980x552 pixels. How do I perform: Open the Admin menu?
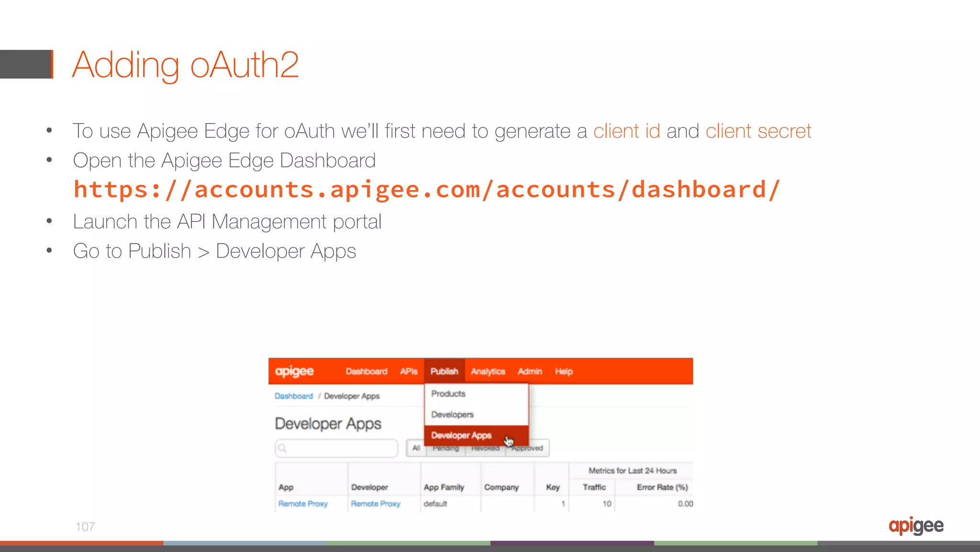tap(530, 371)
